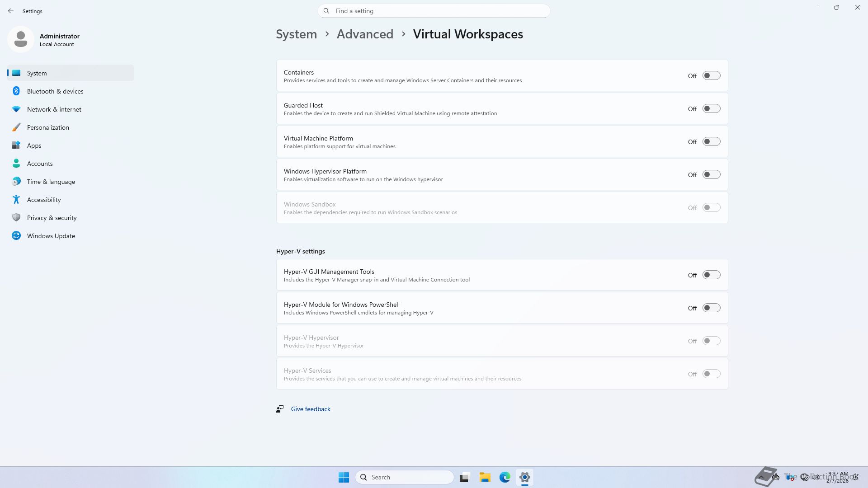Viewport: 868px width, 488px height.
Task: Click the Find a setting search box
Action: pyautogui.click(x=434, y=11)
